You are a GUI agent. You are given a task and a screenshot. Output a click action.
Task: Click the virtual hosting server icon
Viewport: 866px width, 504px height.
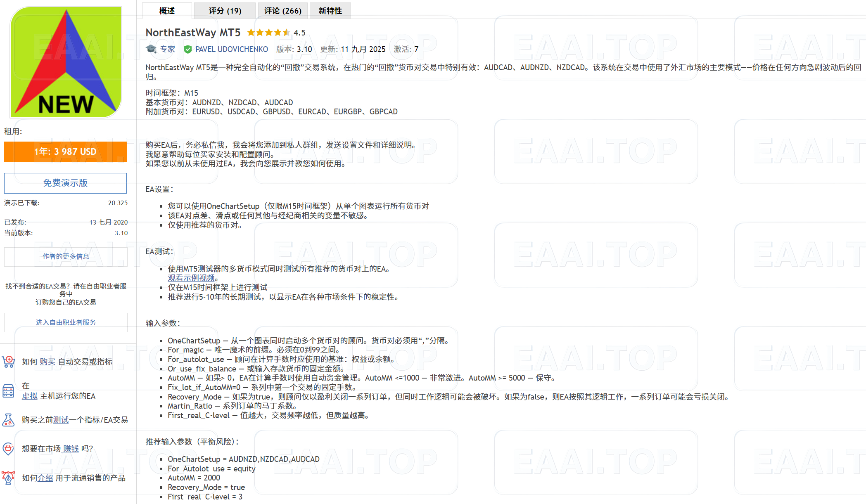9,390
